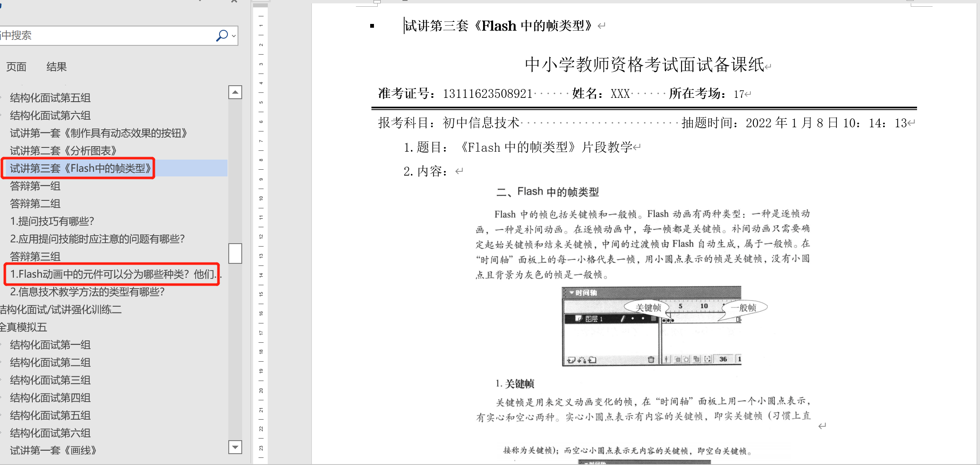Select heading 结构化面试/试讲强化训练二
980x465 pixels.
[61, 310]
